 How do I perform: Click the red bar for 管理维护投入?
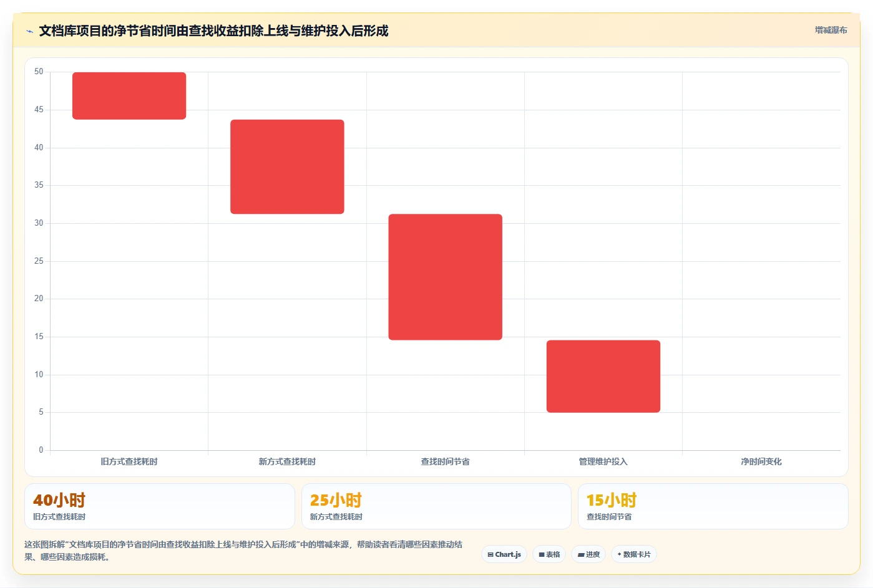click(x=603, y=376)
